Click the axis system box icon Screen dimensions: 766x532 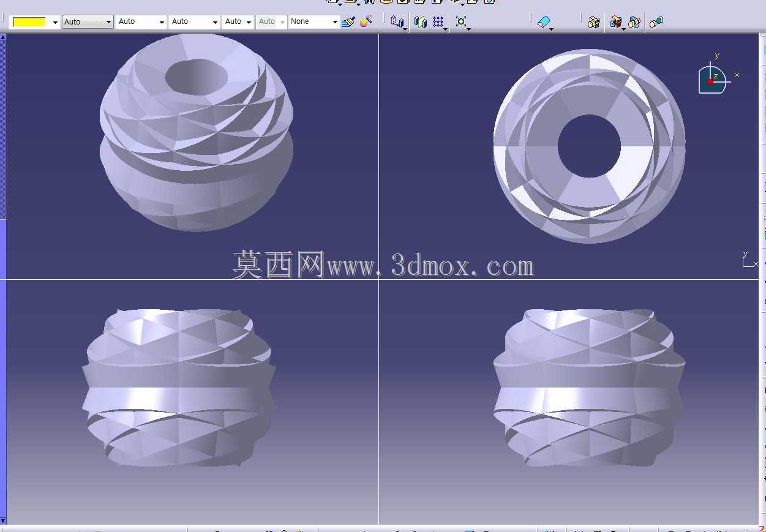[397, 22]
